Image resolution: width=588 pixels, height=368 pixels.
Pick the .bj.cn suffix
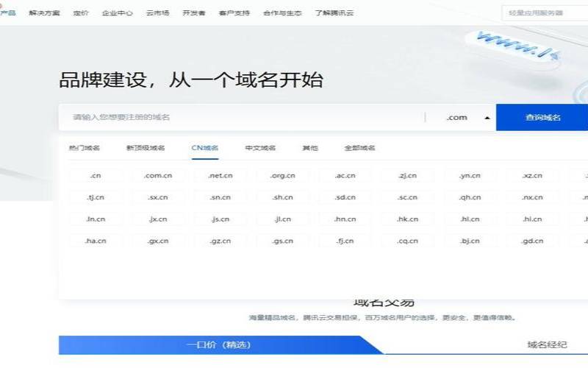coord(470,241)
